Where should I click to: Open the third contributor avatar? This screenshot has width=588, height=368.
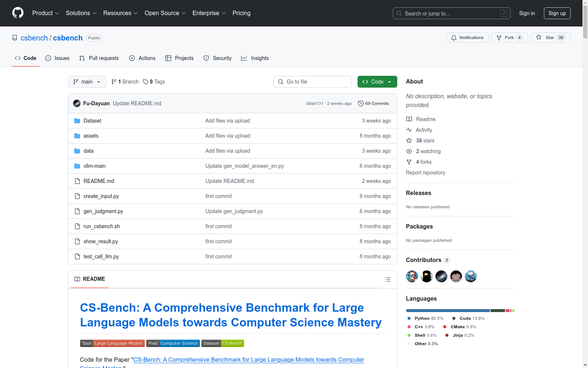(441, 276)
